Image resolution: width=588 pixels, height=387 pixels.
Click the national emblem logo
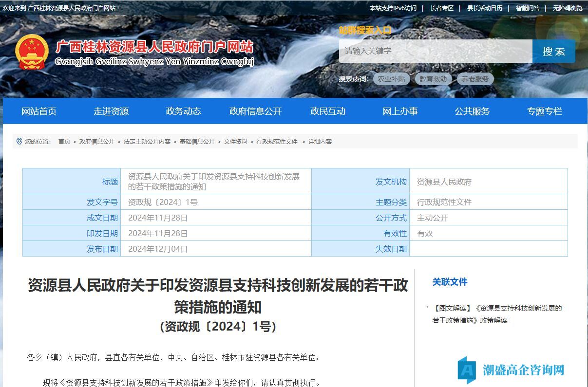tap(32, 52)
